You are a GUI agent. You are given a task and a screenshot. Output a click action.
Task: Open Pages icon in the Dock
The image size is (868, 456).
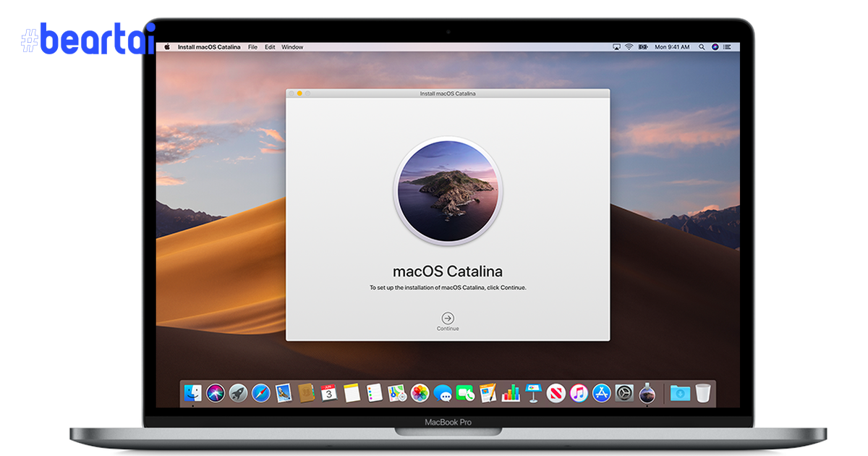pos(488,393)
